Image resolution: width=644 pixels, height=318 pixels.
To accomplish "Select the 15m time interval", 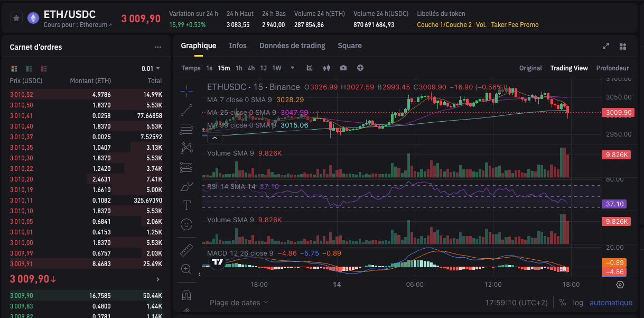I will coord(224,68).
